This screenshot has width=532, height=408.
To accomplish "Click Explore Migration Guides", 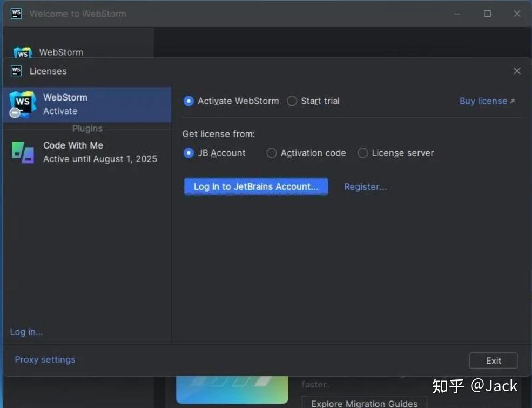I will pos(363,403).
